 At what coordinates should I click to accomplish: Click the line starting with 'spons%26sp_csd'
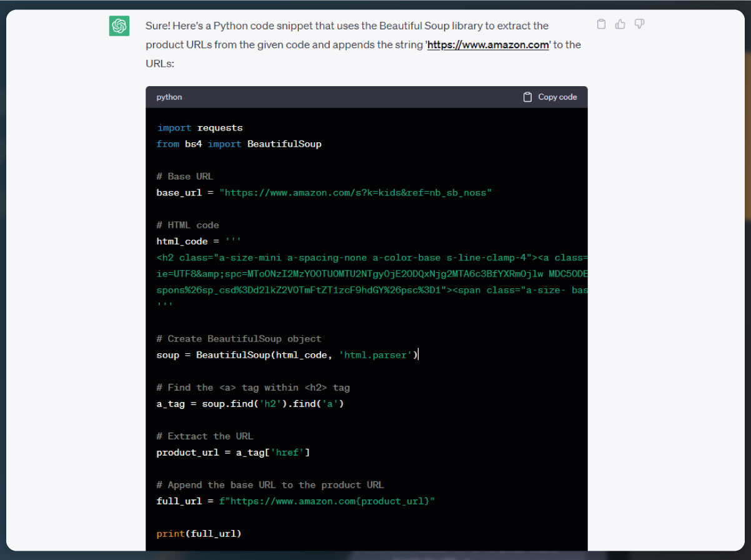click(372, 290)
